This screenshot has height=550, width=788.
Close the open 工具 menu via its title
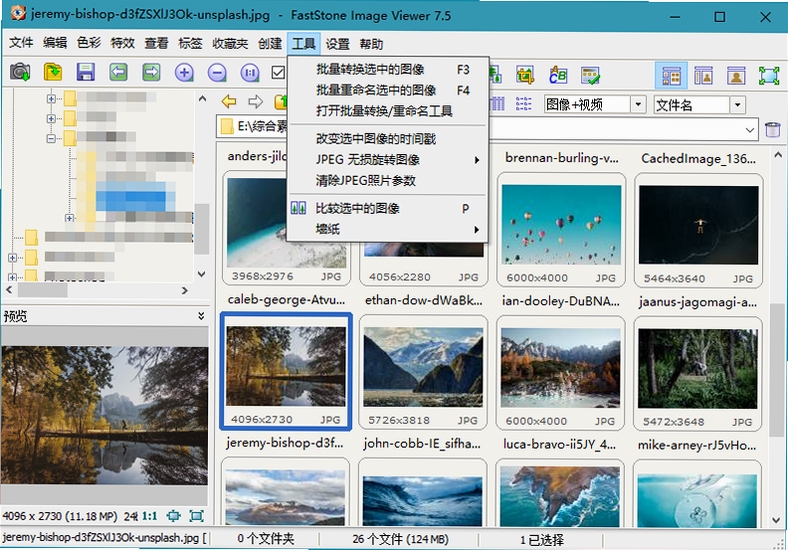(x=304, y=43)
